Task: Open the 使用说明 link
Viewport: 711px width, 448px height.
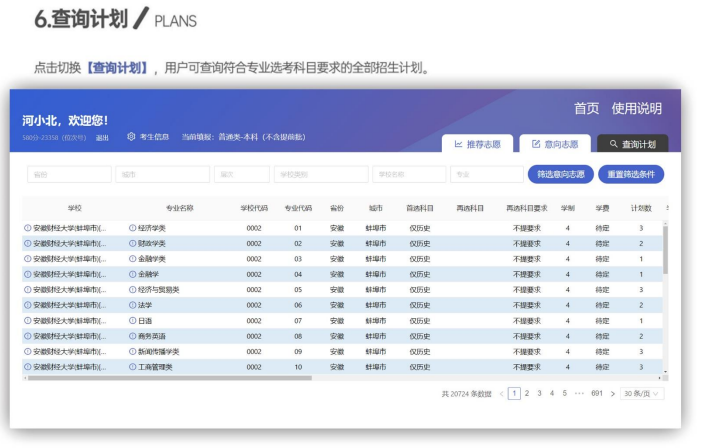Action: click(x=637, y=108)
